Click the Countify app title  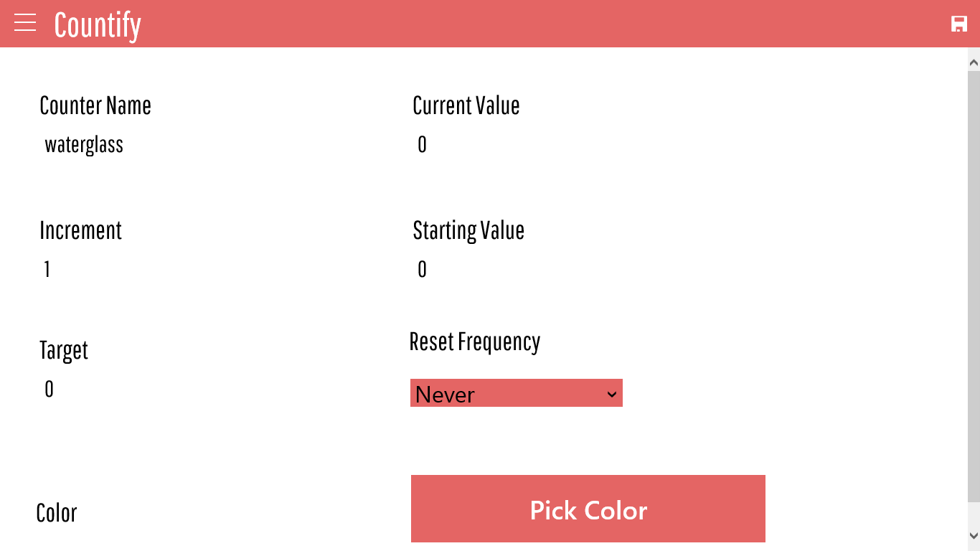[x=98, y=25]
